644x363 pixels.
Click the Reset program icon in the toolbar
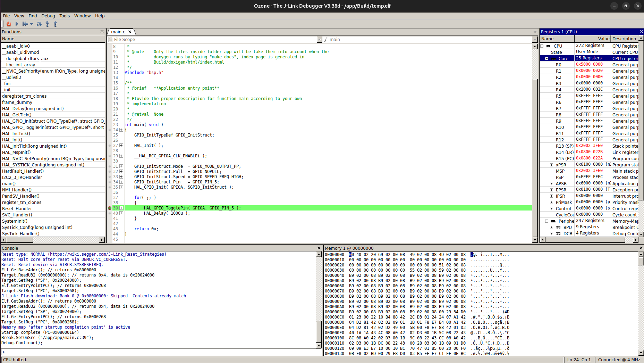(25, 24)
